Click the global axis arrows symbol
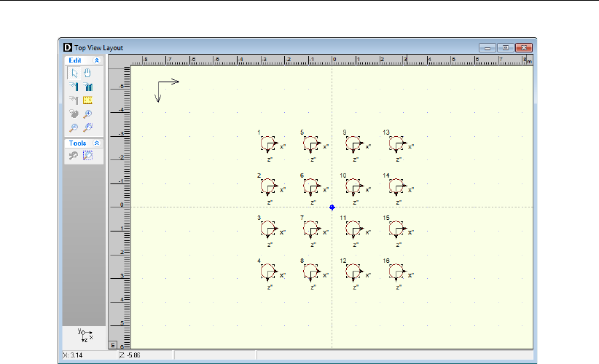Screen dimensions: 599x364 tap(167, 91)
